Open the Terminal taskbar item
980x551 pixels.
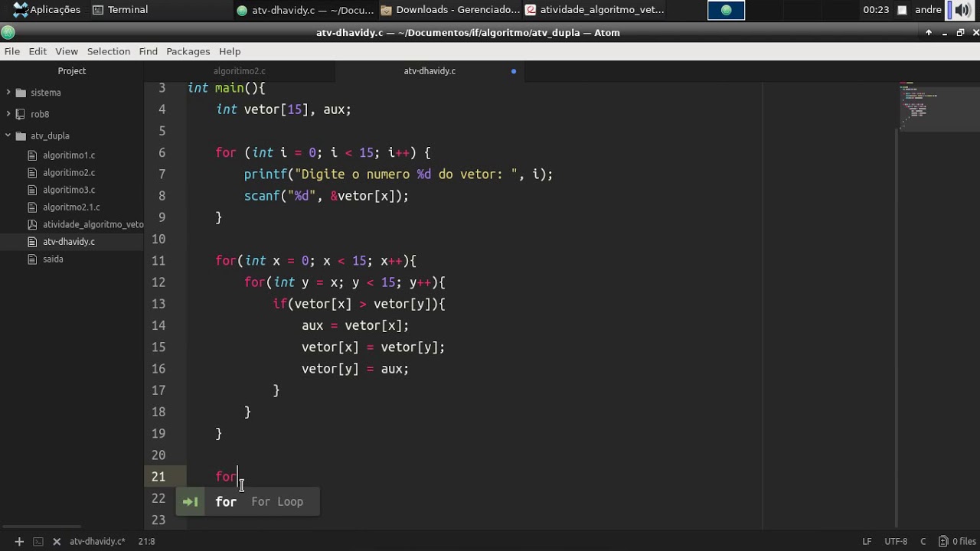coord(120,10)
